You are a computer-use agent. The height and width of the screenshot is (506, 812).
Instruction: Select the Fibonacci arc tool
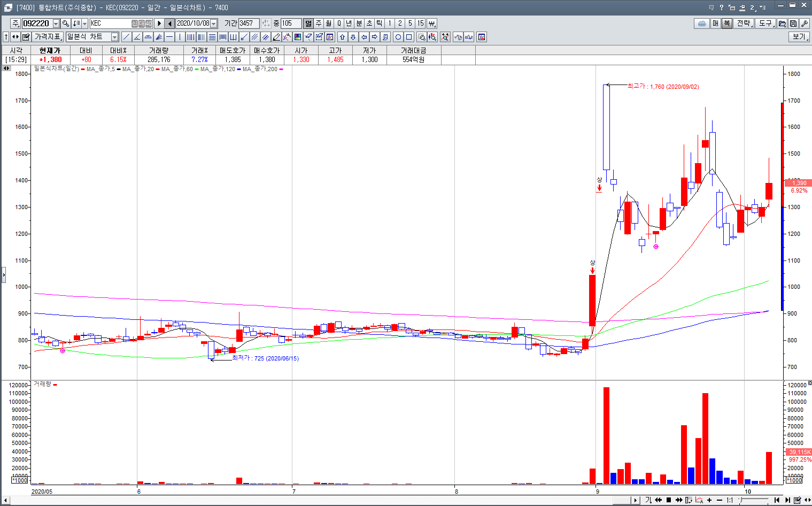pos(148,37)
